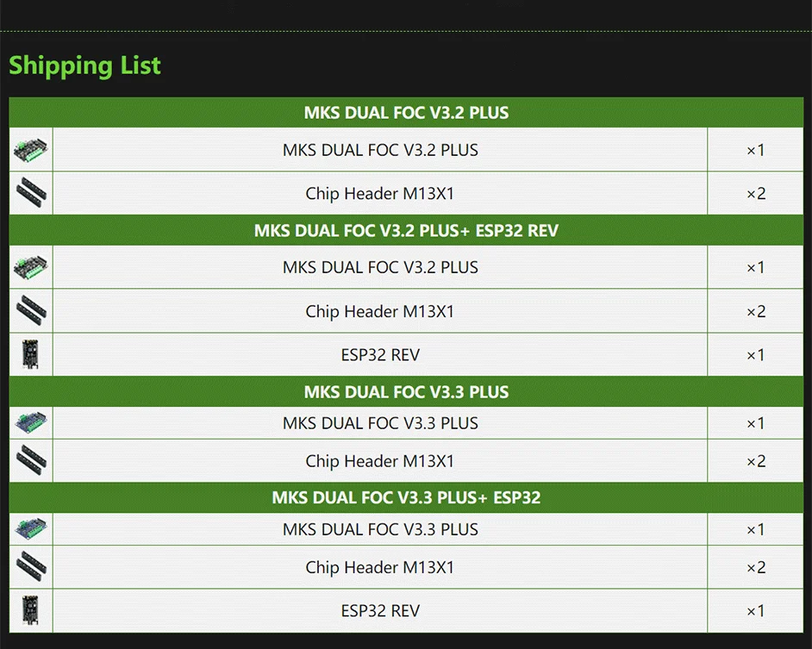Click the chip header image in last section
This screenshot has width=812, height=649.
[31, 566]
